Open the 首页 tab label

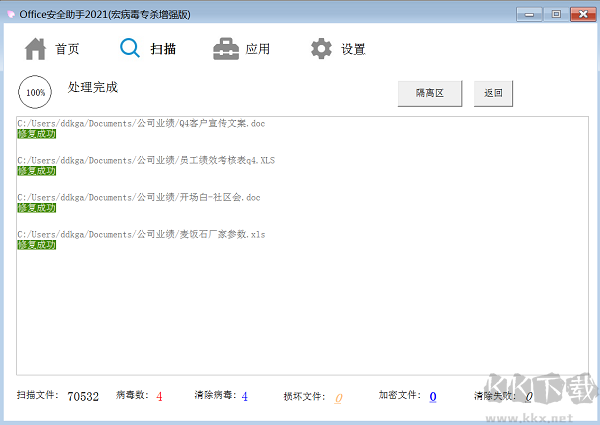67,49
